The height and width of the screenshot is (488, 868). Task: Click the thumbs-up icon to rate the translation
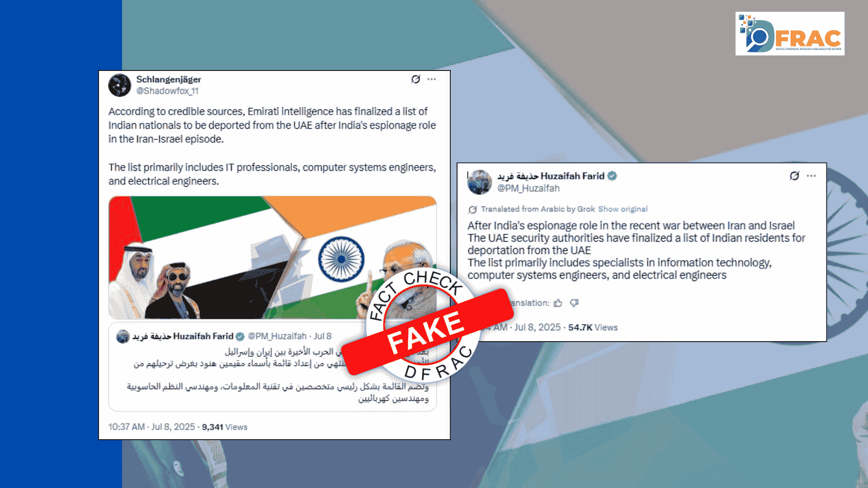coord(558,303)
